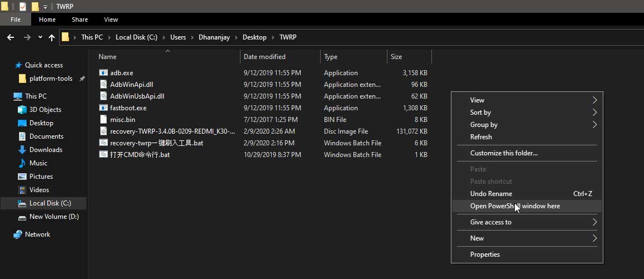Open Properties from the context menu
644x279 pixels.
click(x=527, y=254)
